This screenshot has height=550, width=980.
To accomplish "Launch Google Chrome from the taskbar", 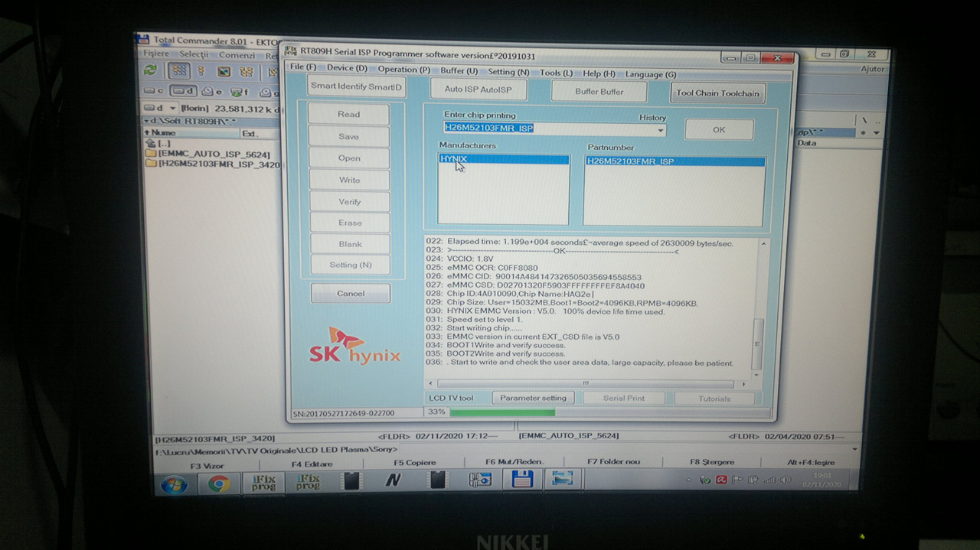I will tap(218, 483).
